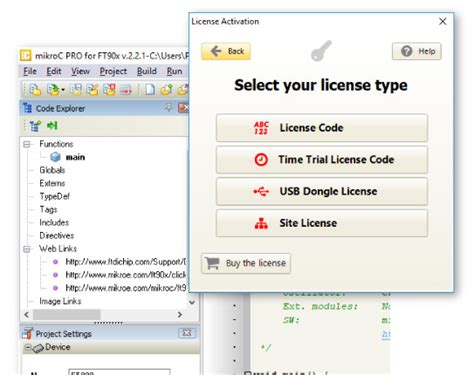The width and height of the screenshot is (474, 375).
Task: Click the New Project toolbar icon
Action: [x=35, y=89]
